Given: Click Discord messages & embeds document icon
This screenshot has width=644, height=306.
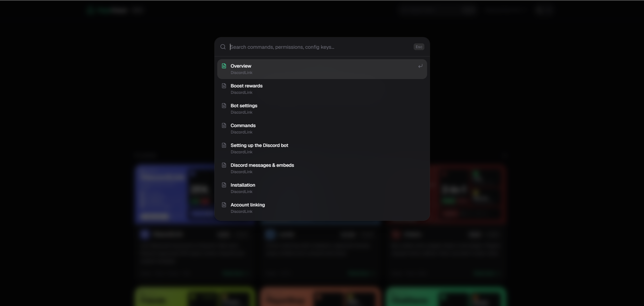Looking at the screenshot, I should [x=224, y=165].
